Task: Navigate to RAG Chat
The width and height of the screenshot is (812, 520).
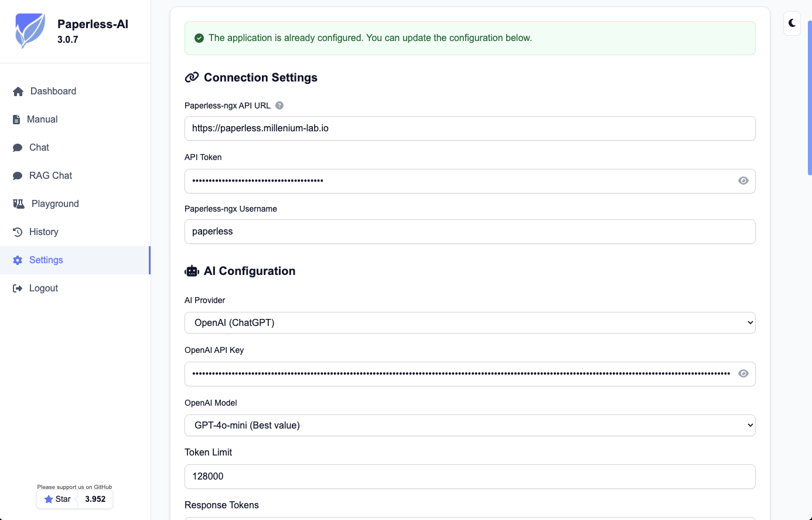Action: point(75,176)
